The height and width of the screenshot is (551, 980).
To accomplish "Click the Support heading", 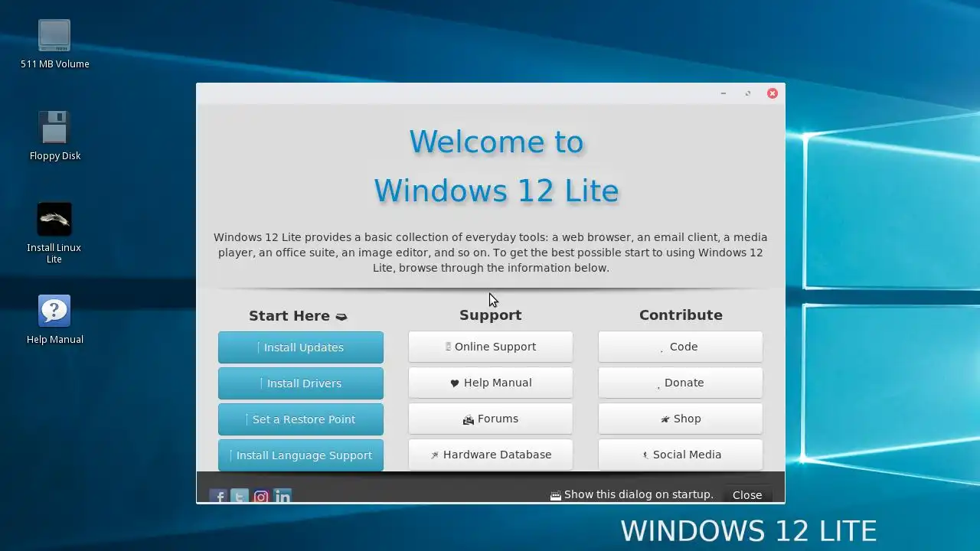I will (x=491, y=315).
